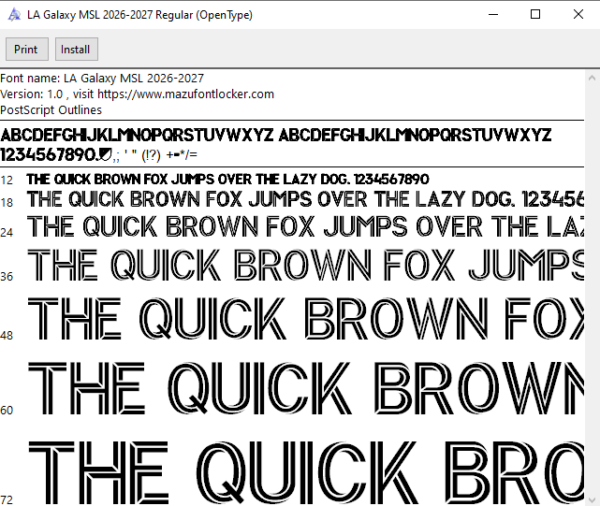Click the 48 point size label
Viewport: 600px width, 506px height.
[x=7, y=336]
